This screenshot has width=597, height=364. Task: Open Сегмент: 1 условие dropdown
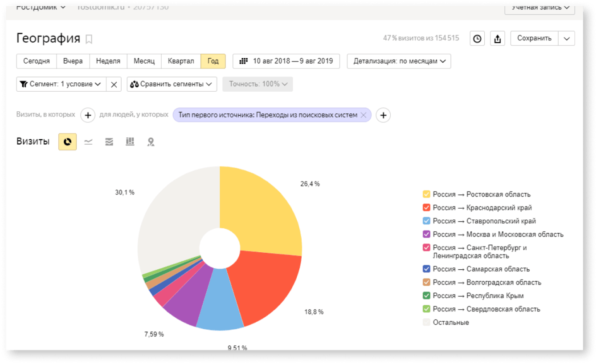[x=61, y=84]
